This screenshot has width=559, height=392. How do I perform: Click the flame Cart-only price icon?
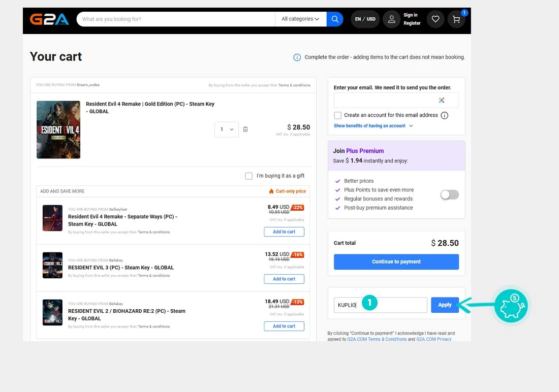271,191
